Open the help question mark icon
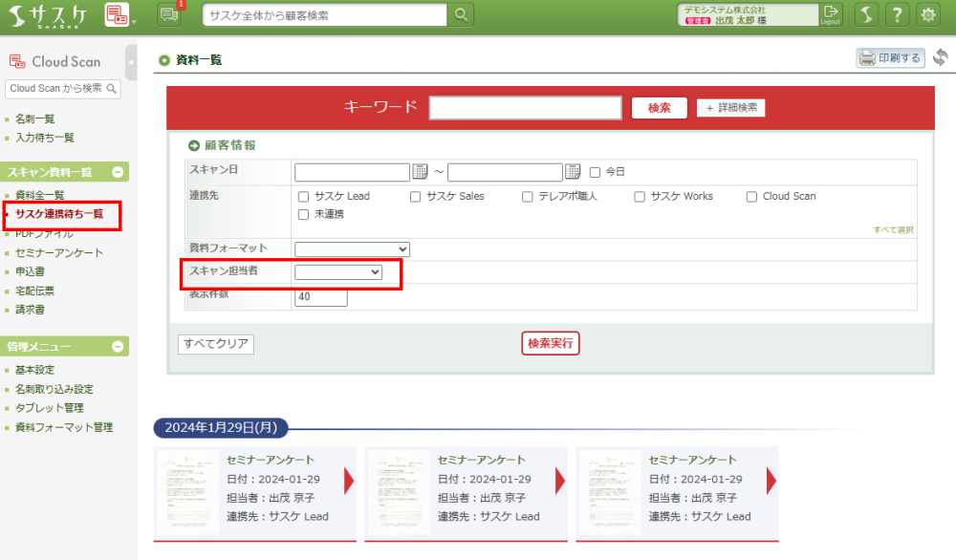 (897, 14)
